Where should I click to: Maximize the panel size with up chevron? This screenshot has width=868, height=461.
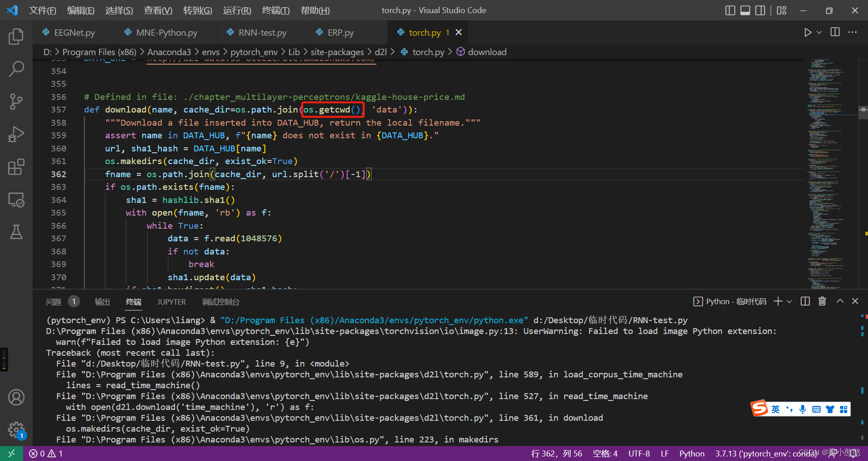click(x=840, y=301)
